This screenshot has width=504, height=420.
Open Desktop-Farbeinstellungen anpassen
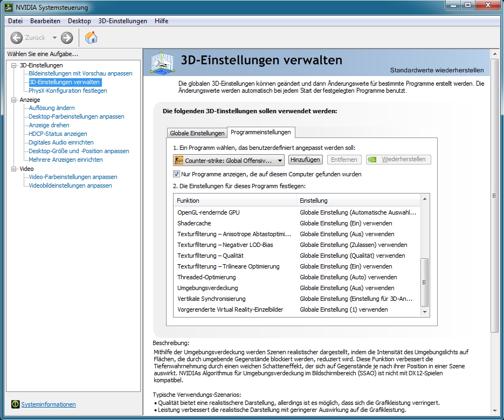point(76,116)
